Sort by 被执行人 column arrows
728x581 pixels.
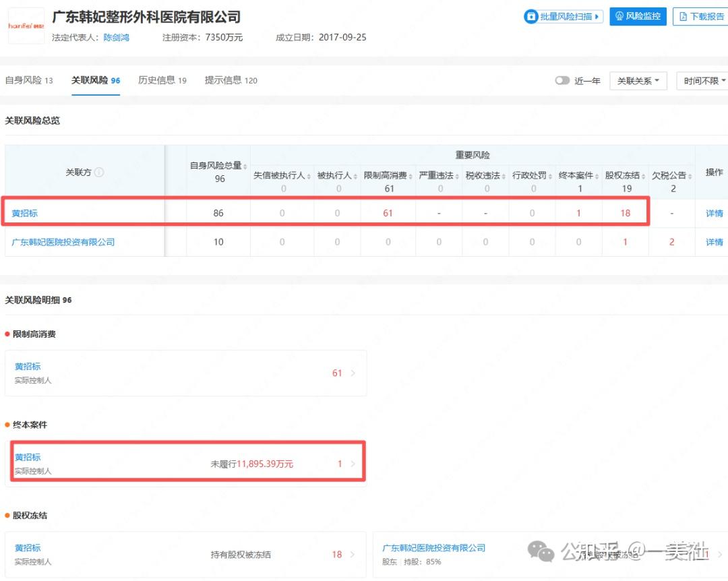coord(355,176)
